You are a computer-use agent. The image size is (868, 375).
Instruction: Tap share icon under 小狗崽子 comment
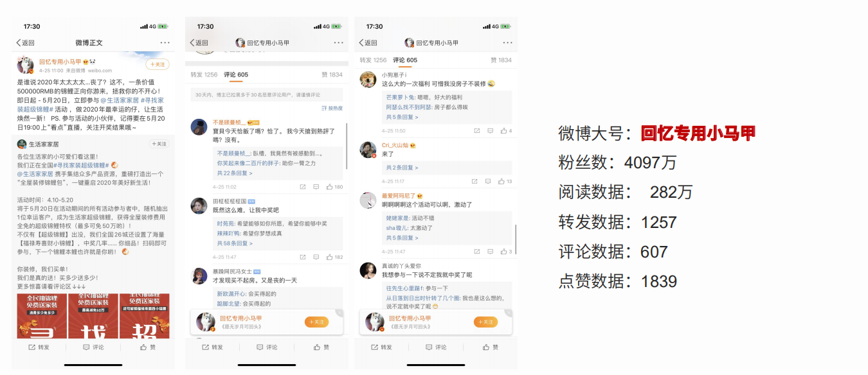(476, 130)
